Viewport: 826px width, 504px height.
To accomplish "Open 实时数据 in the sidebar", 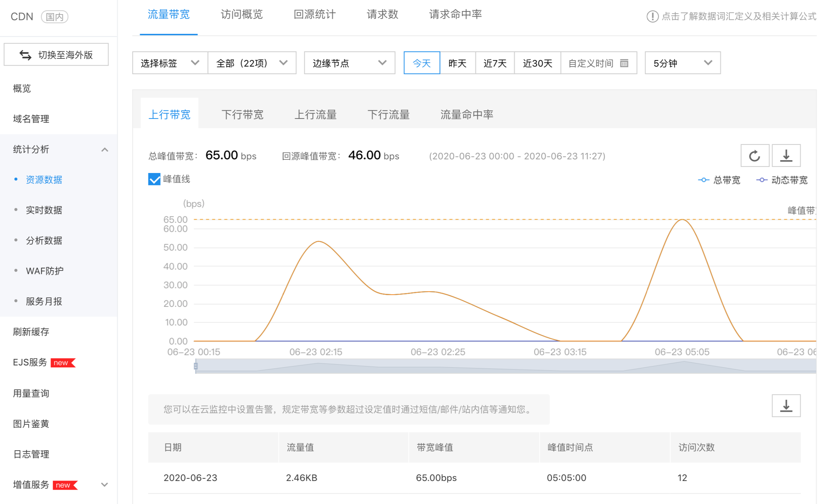I will point(44,210).
